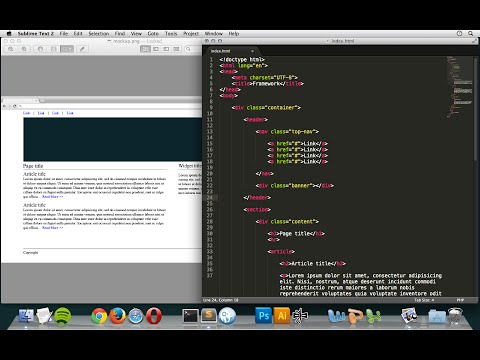Click the line with div class="container"
Screen dimensions: 480x360
(x=266, y=108)
